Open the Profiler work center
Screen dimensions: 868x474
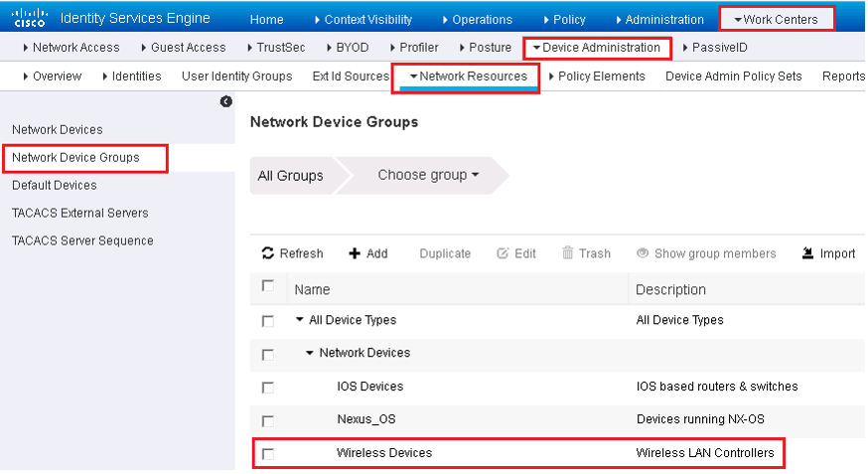point(414,48)
